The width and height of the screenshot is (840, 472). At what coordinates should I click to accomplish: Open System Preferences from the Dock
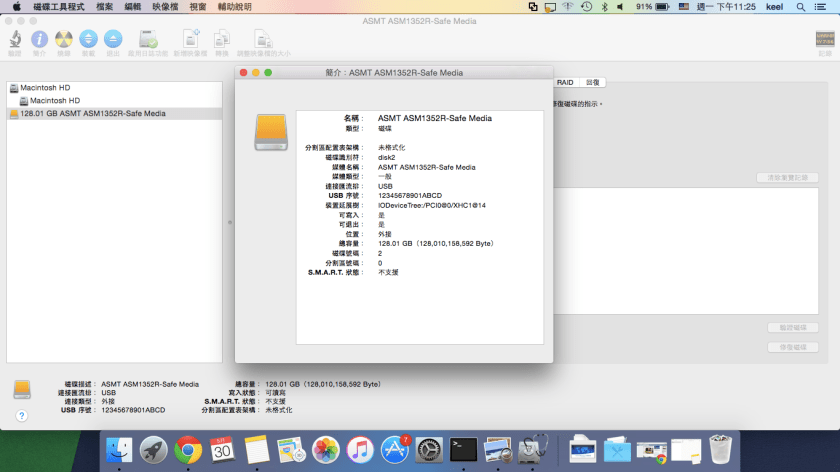(429, 449)
